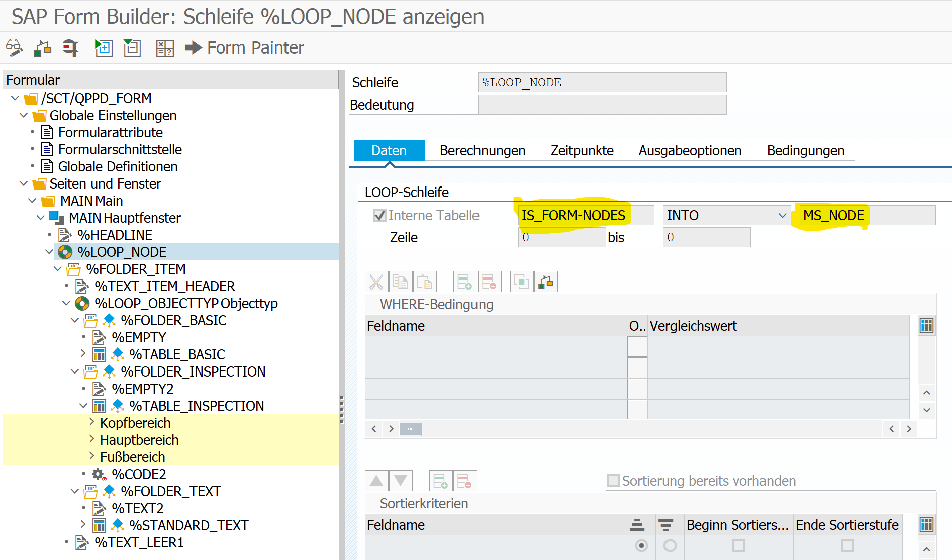
Task: Collapse the %LOOP_NODE tree node
Action: point(49,251)
